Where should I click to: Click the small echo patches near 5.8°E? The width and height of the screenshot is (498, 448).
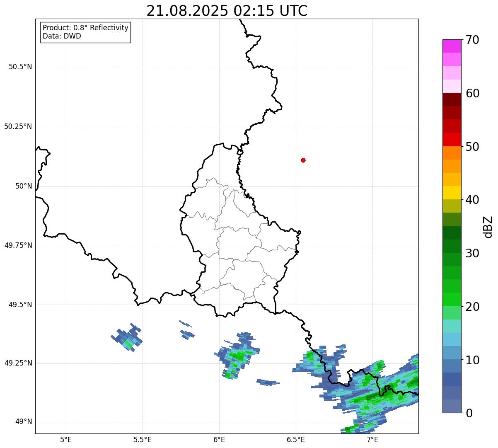(x=187, y=330)
